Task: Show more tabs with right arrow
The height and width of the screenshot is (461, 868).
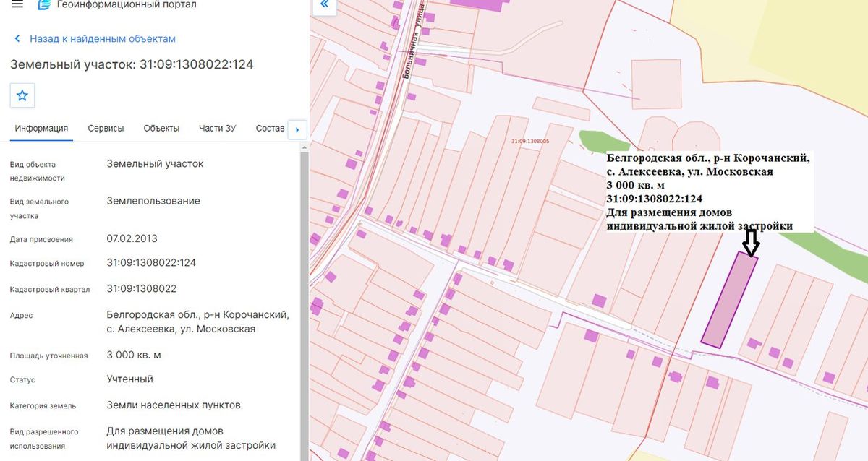Action: coord(297,130)
